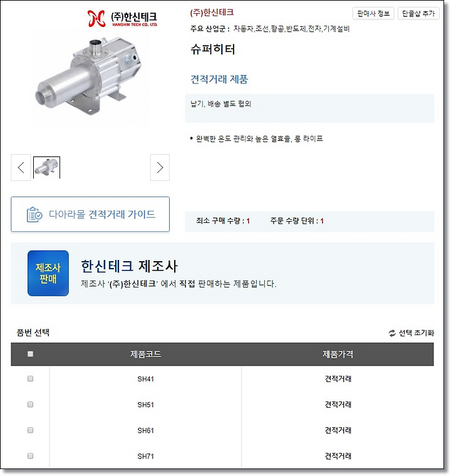Show the previous product image with the left arrow
This screenshot has width=451, height=476.
21,168
